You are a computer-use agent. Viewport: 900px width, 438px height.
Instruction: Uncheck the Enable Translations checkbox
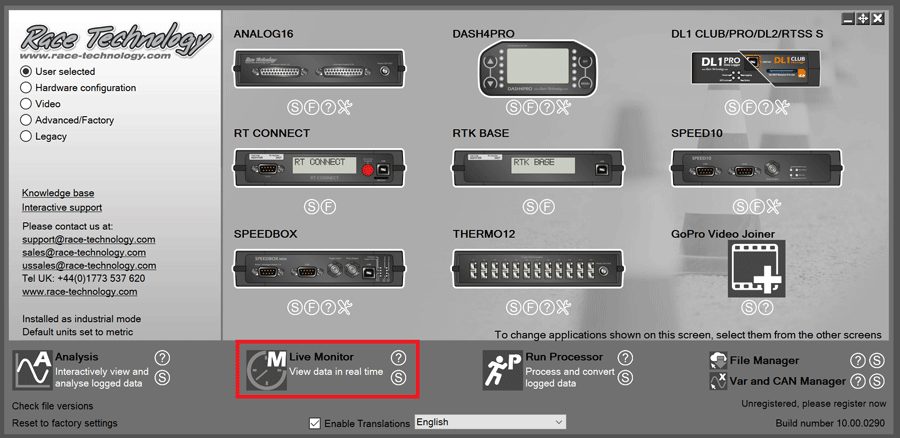coord(315,423)
